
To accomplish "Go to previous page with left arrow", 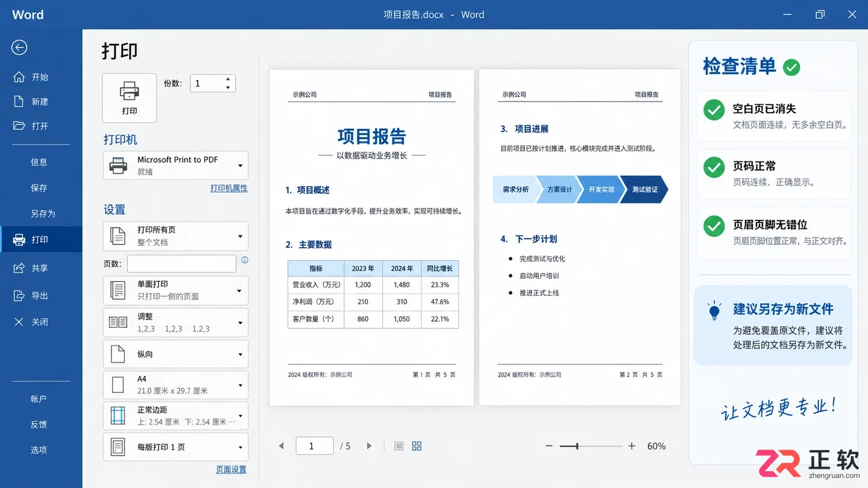I will pos(281,446).
